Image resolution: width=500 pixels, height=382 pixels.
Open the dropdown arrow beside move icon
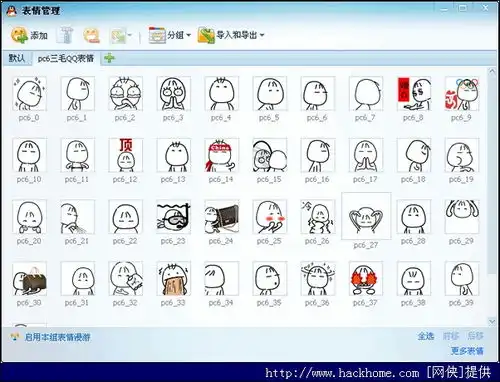point(130,35)
